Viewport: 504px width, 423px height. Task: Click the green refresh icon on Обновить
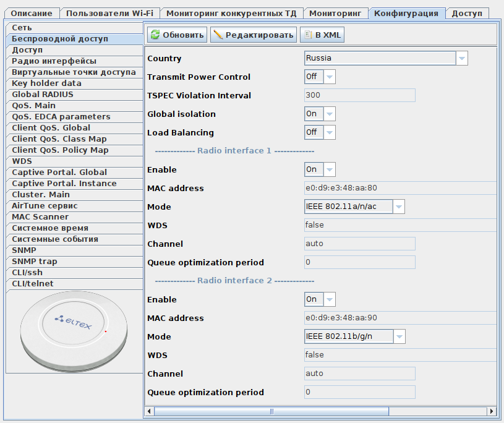pyautogui.click(x=155, y=35)
